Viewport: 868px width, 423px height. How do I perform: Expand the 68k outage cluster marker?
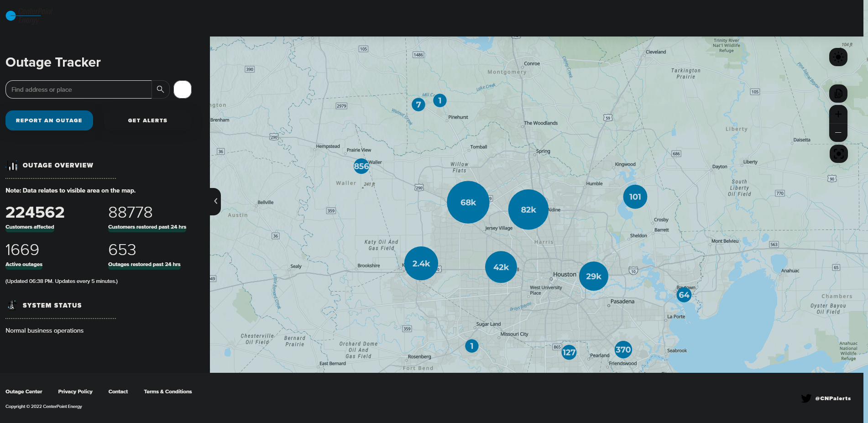tap(468, 202)
